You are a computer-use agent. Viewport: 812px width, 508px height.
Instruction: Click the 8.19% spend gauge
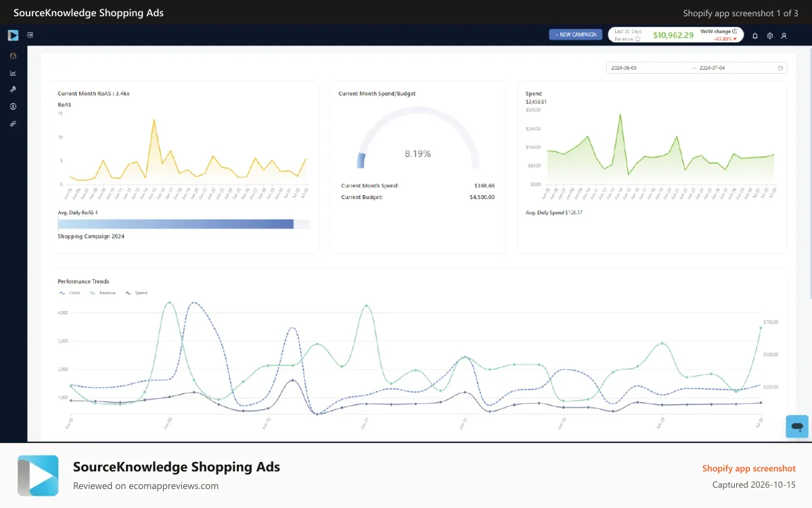pos(418,139)
